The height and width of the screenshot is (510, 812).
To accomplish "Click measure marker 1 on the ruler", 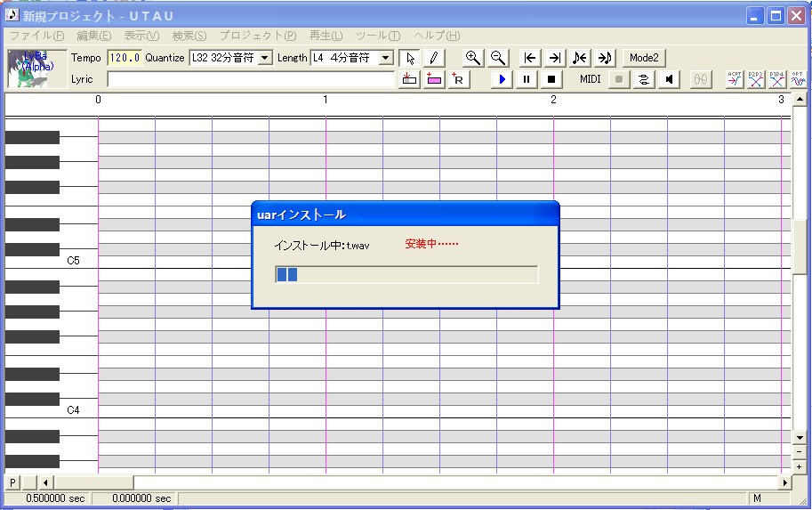I will point(326,100).
